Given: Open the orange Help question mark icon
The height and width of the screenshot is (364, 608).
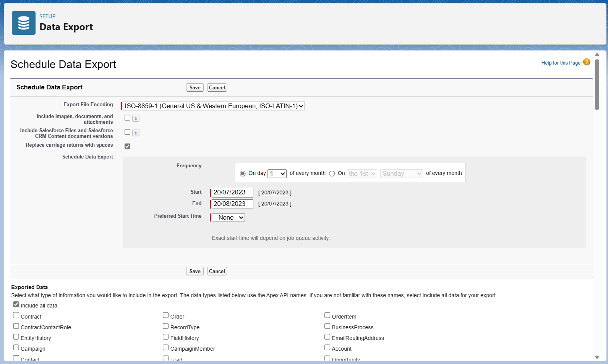Looking at the screenshot, I should point(587,62).
